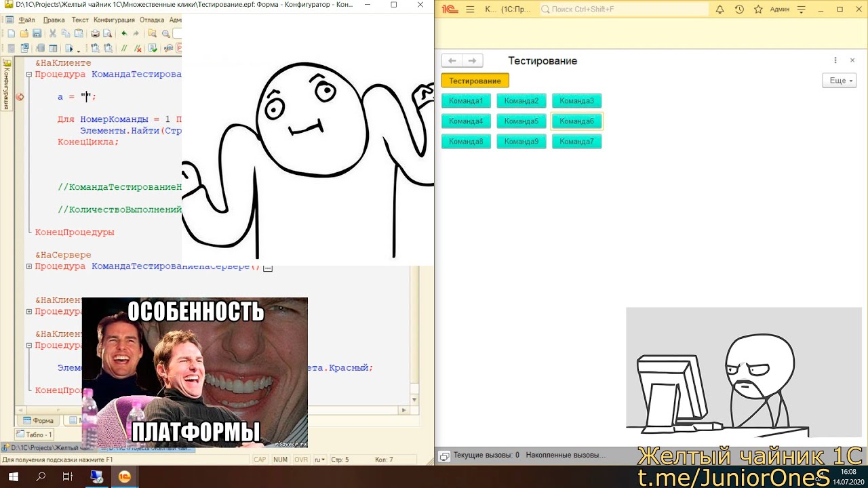Click the Команда9 button
Viewport: 868px width, 488px height.
click(521, 142)
